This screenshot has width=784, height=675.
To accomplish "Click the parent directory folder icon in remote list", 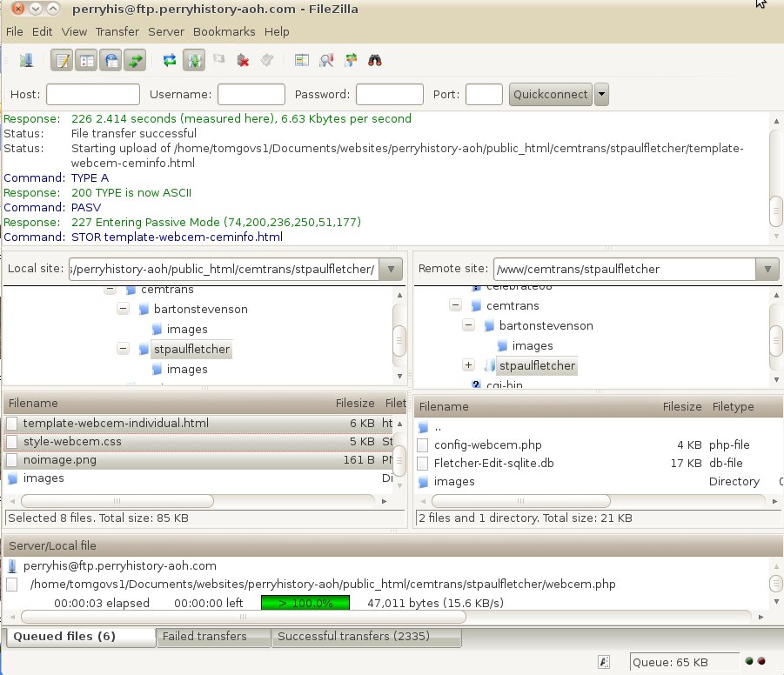I will (x=423, y=427).
